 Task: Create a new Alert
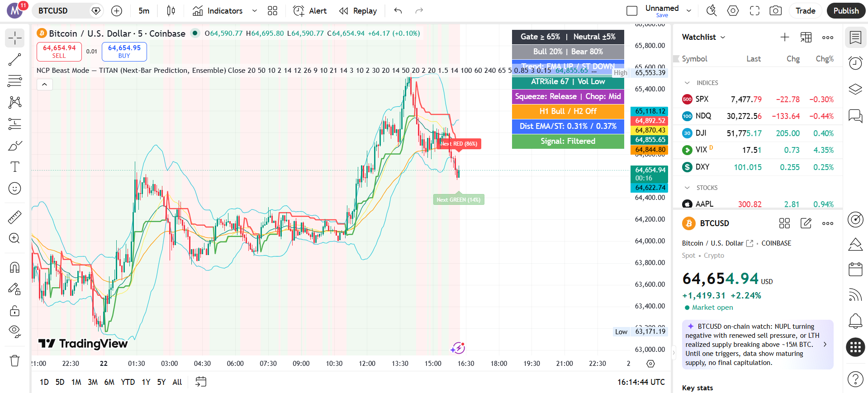click(x=310, y=11)
